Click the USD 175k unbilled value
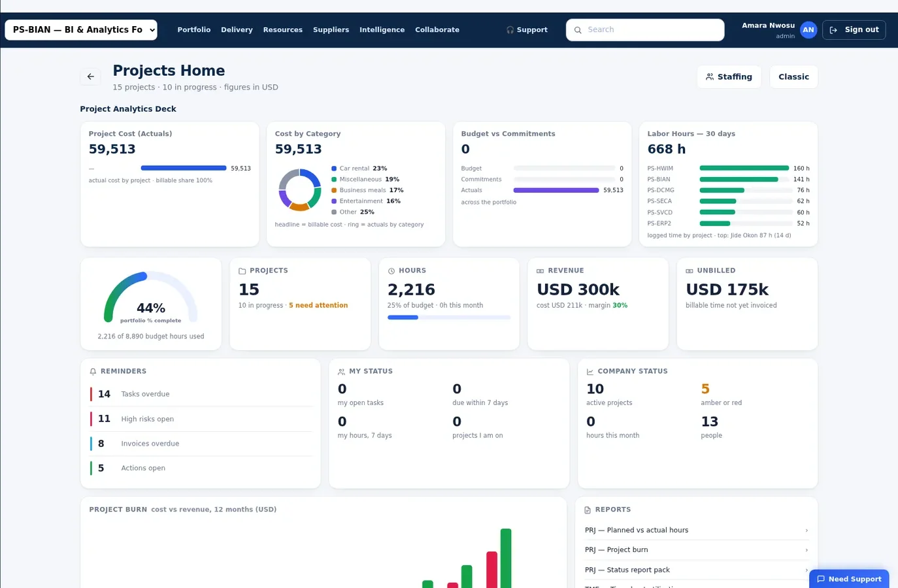This screenshot has height=588, width=898. click(727, 289)
